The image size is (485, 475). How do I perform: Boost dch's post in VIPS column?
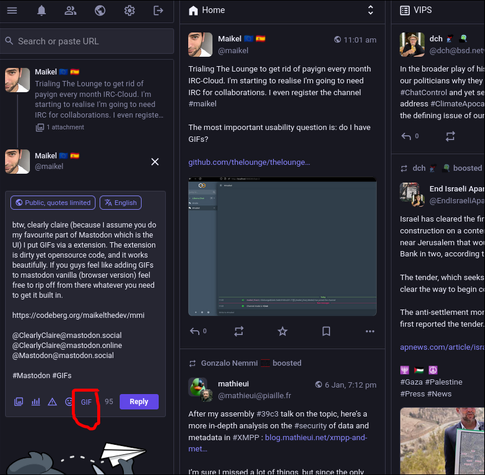tap(450, 136)
